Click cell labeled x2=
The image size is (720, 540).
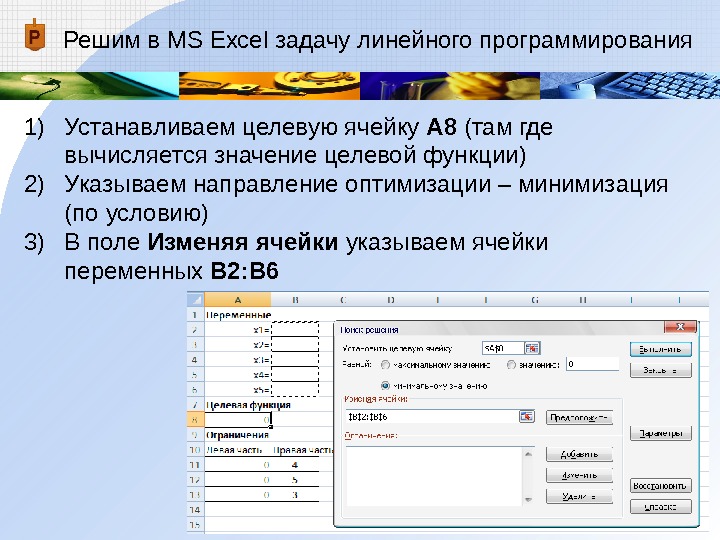pos(238,345)
